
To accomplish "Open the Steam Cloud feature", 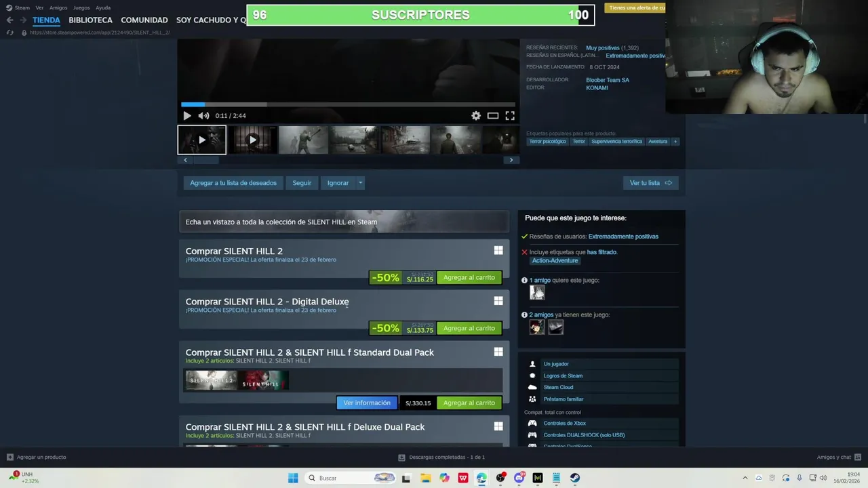I will (x=602, y=387).
